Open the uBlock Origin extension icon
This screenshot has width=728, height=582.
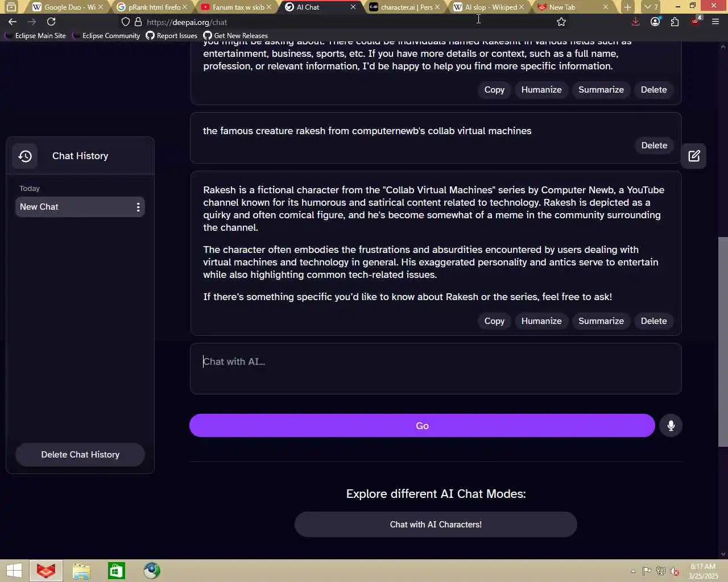click(696, 22)
